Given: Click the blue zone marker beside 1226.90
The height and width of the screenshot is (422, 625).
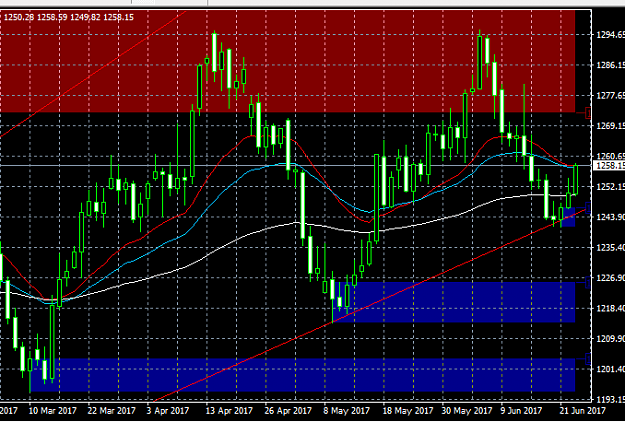Looking at the screenshot, I should point(588,283).
